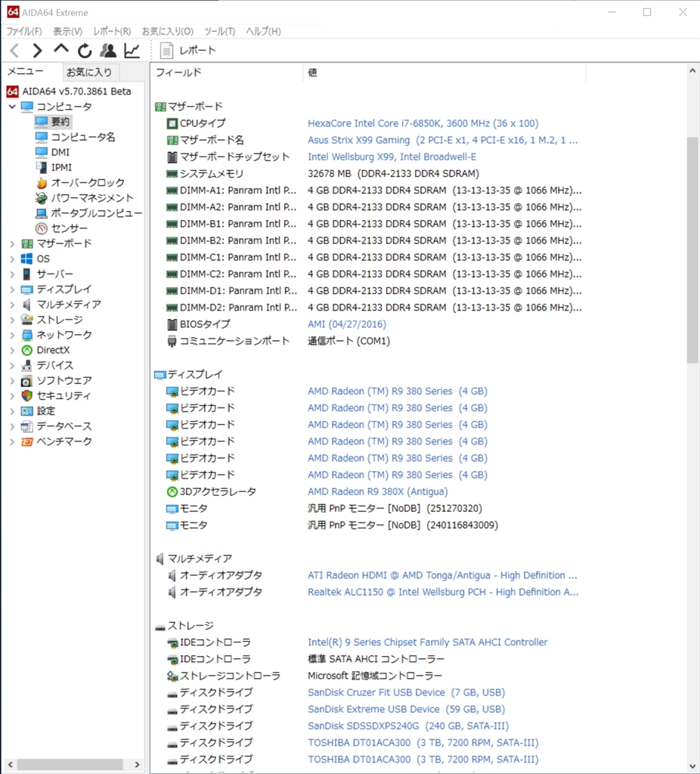Select the 要約 summary tree item

tap(54, 122)
